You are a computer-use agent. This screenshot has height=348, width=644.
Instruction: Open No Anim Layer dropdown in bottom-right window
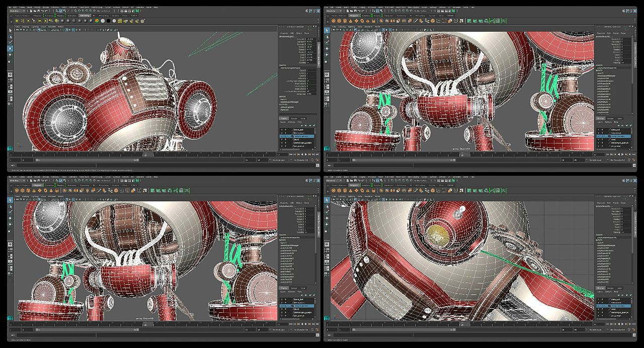pos(596,330)
